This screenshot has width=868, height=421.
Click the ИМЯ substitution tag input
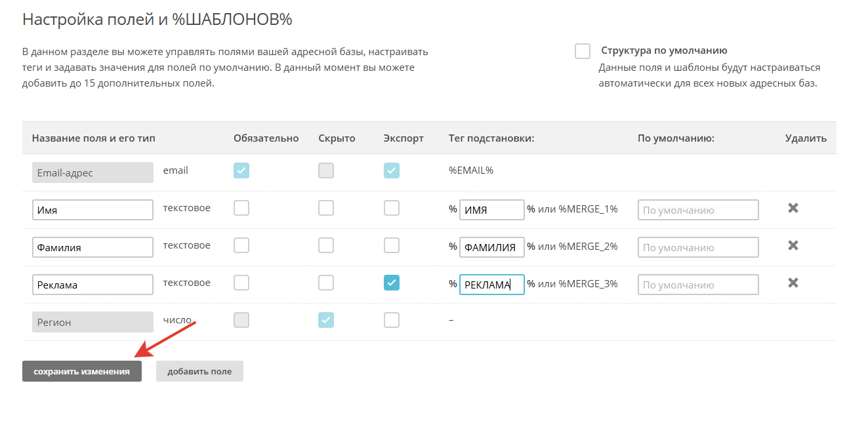pyautogui.click(x=491, y=210)
